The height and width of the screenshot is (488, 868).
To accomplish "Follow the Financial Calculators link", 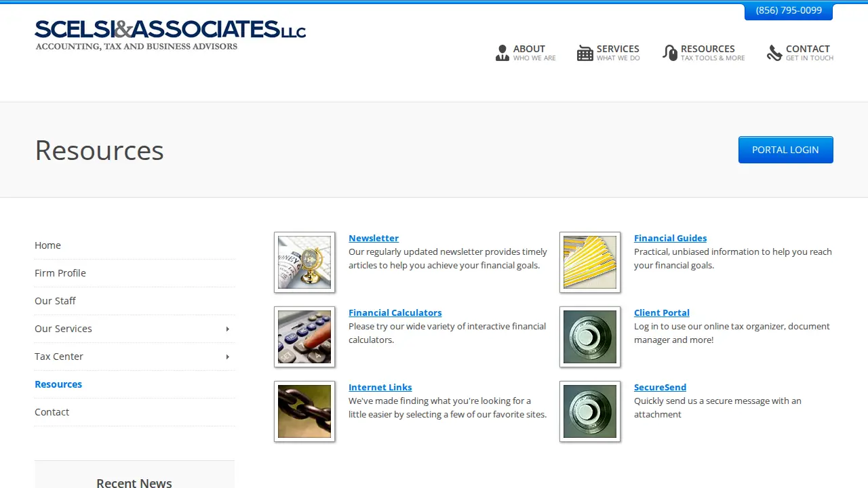I will [x=395, y=312].
